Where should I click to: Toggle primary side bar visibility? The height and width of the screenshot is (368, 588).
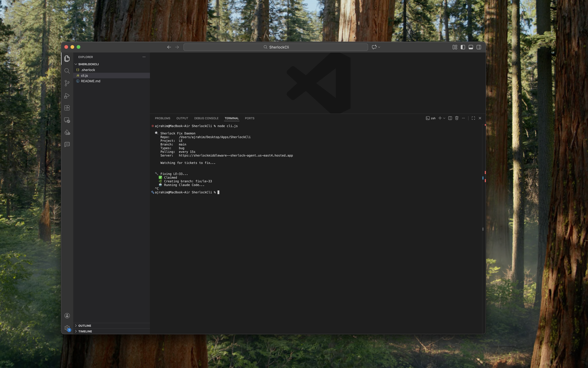click(x=463, y=47)
